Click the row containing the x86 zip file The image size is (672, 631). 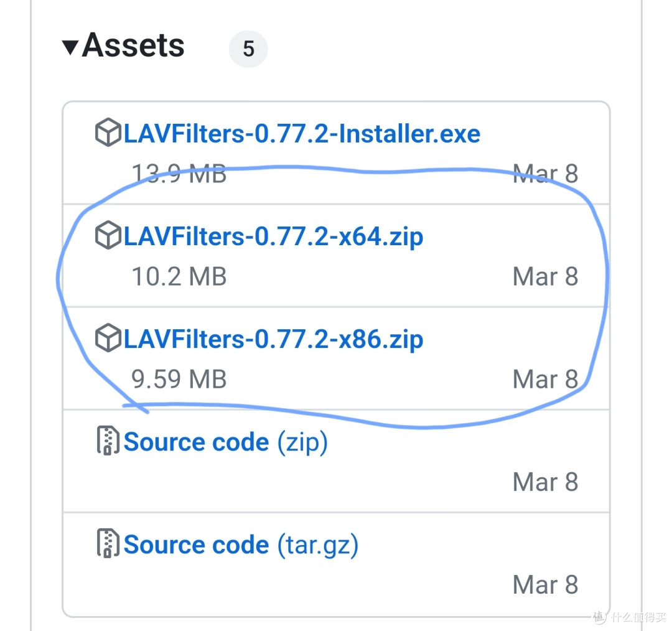pyautogui.click(x=336, y=358)
